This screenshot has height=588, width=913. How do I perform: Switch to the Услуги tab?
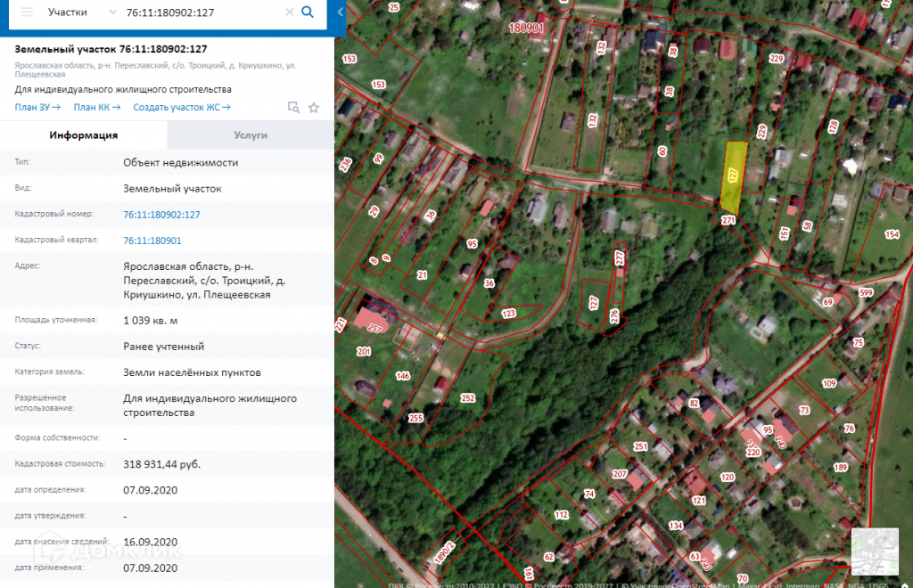tap(251, 135)
